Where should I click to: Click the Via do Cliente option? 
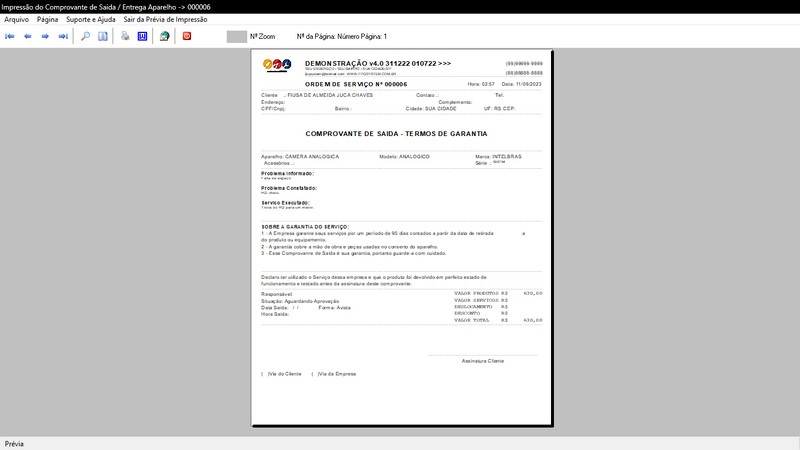click(281, 374)
